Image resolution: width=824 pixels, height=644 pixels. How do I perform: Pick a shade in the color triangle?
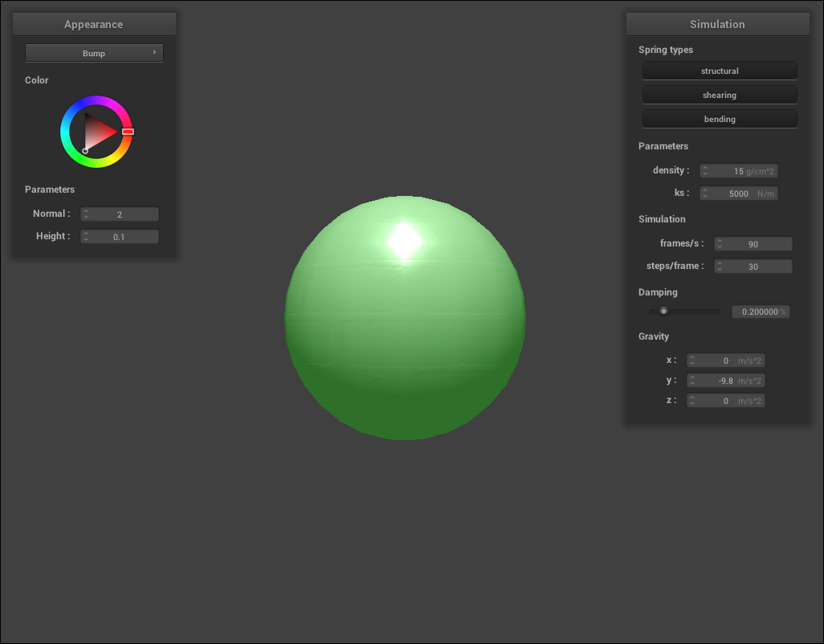pyautogui.click(x=98, y=132)
